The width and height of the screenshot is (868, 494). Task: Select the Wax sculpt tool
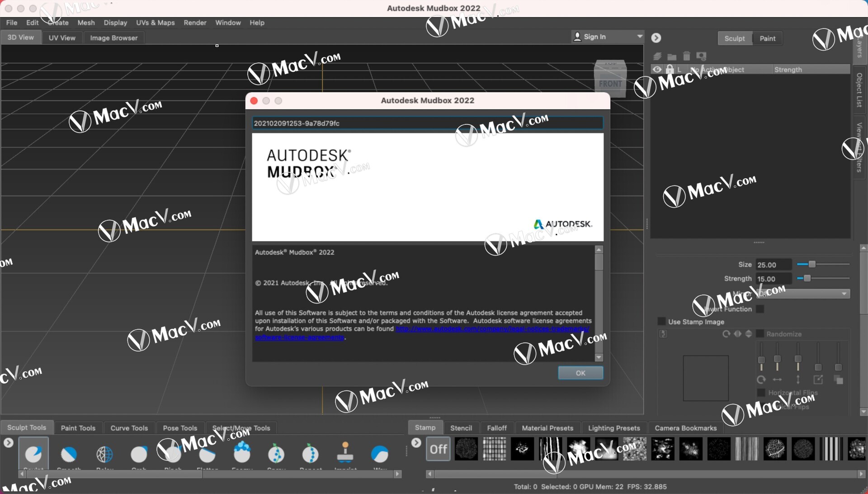pyautogui.click(x=380, y=454)
